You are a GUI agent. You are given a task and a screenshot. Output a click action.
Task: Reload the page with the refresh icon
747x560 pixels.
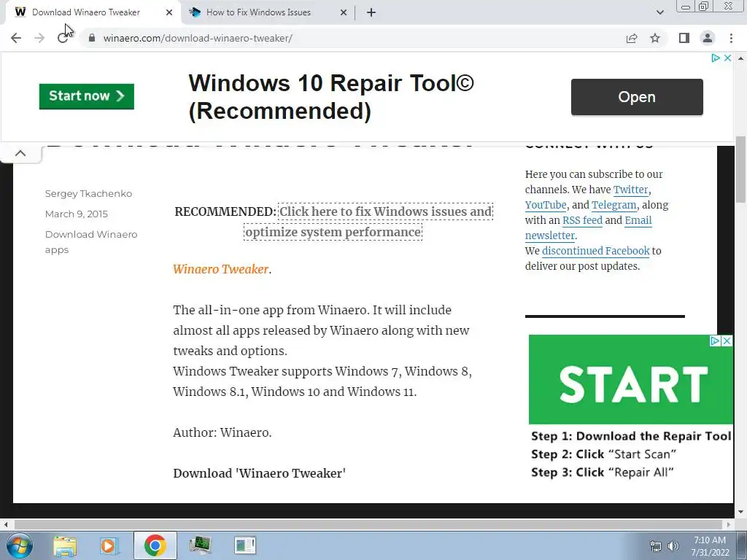click(x=63, y=38)
